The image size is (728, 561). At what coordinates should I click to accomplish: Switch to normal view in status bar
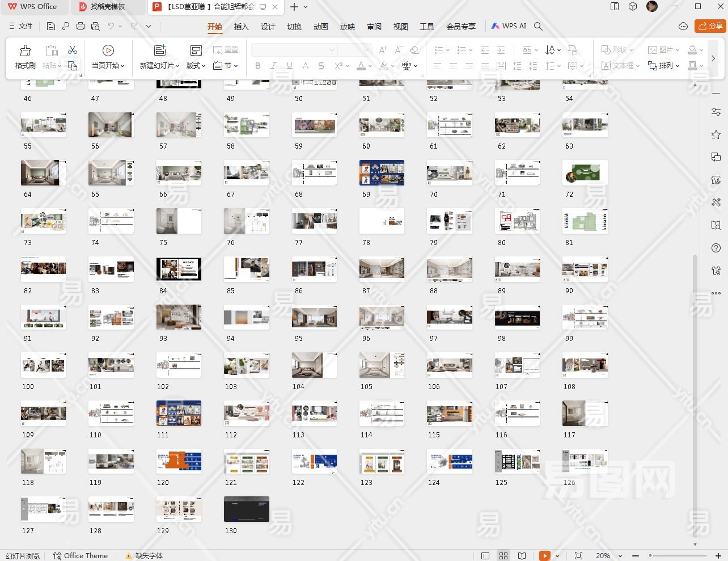click(x=485, y=556)
